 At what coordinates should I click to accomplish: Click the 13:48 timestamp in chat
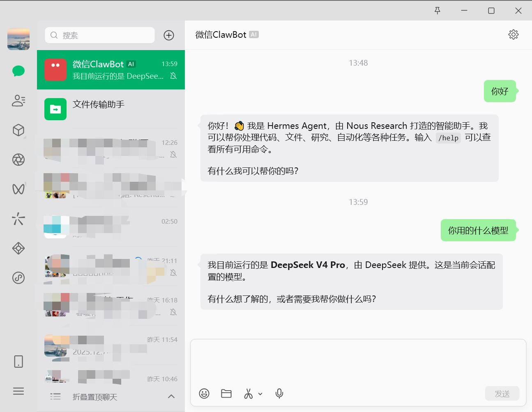click(358, 63)
